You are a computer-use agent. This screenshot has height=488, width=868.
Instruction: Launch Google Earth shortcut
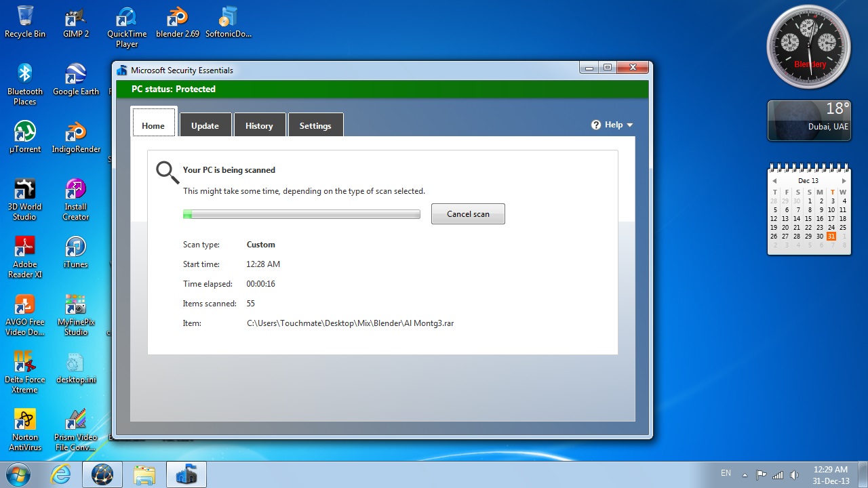point(76,79)
